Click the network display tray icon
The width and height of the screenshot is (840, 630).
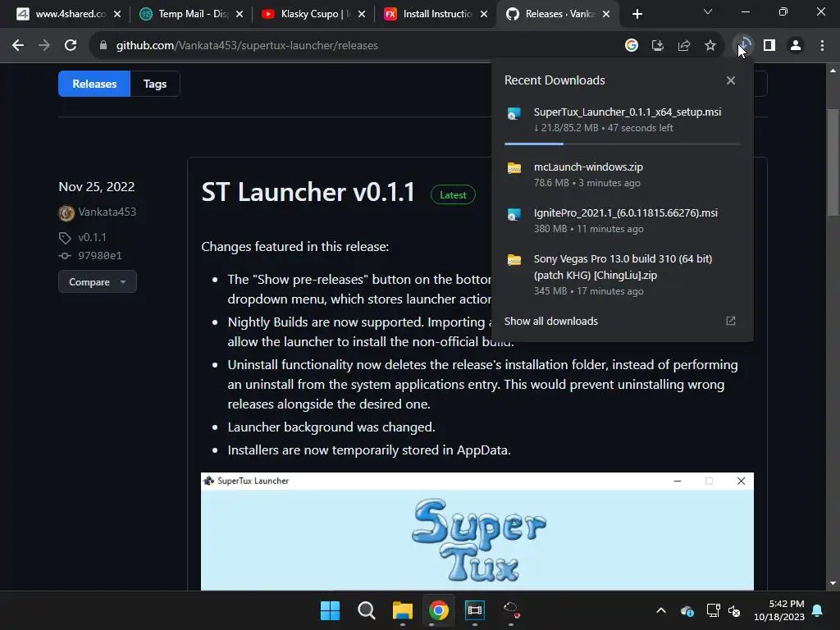click(713, 610)
